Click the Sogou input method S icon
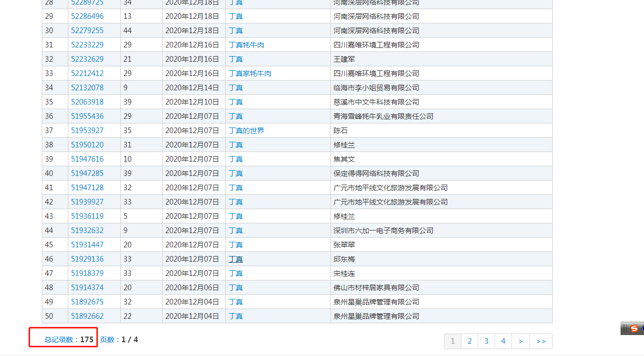Image resolution: width=644 pixels, height=357 pixels. pyautogui.click(x=634, y=328)
